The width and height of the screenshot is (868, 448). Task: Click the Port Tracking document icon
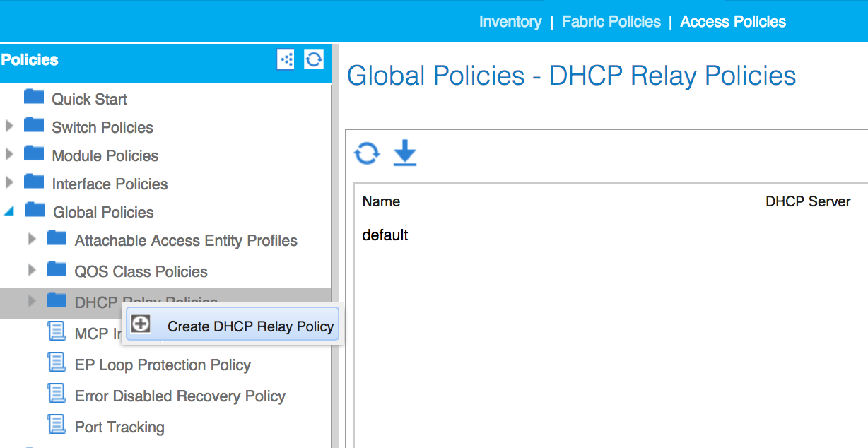coord(56,425)
